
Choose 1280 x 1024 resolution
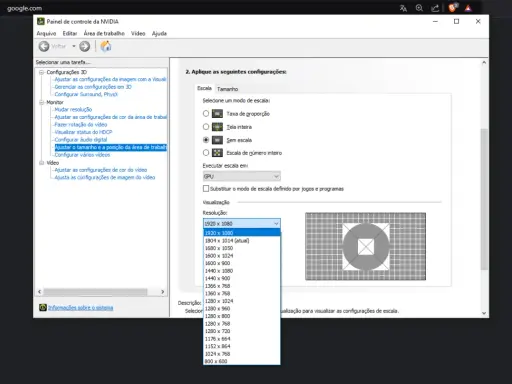click(x=242, y=301)
